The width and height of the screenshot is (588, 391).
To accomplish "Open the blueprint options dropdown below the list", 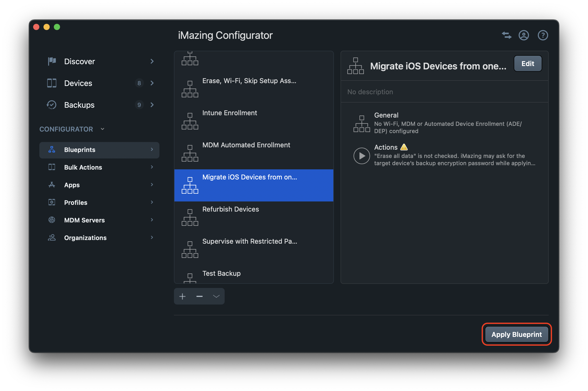I will pyautogui.click(x=216, y=296).
